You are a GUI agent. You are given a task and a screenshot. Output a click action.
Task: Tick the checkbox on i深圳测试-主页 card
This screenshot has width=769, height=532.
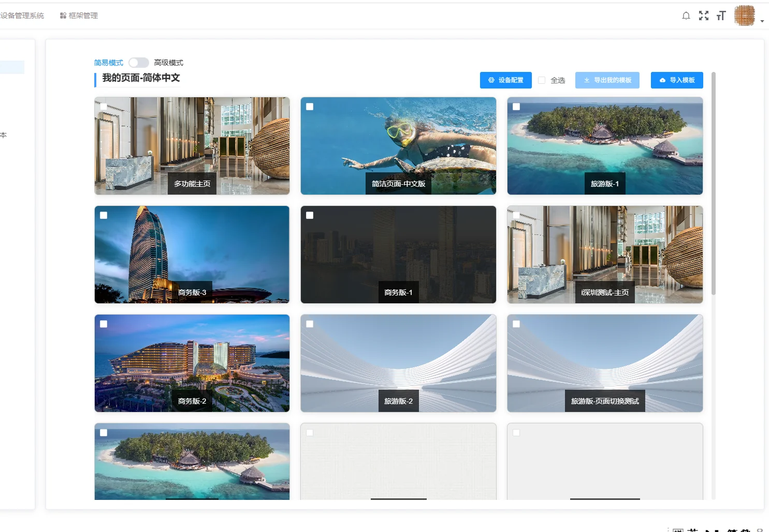pos(516,215)
